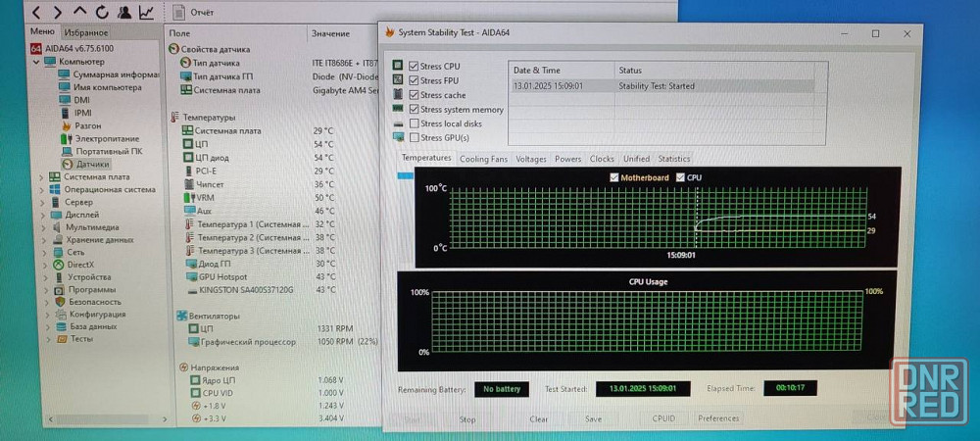This screenshot has width=980, height=441.
Task: Open the Cooling Fans tab
Action: click(483, 159)
